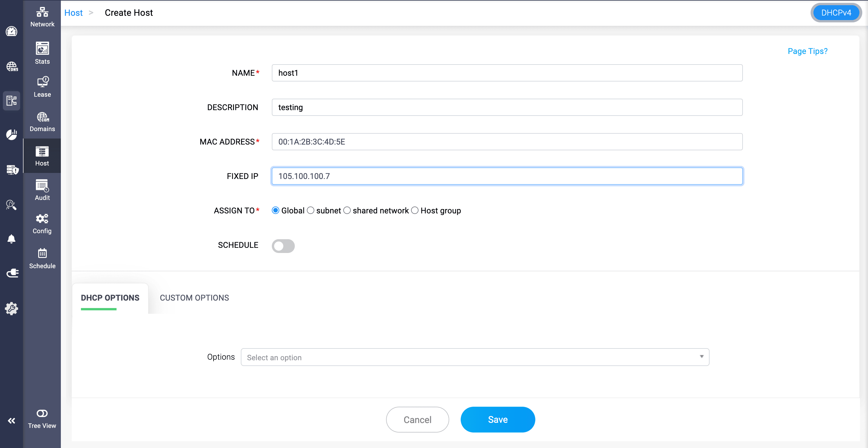Click the Save button
Screen dimensions: 868x448
(x=497, y=419)
